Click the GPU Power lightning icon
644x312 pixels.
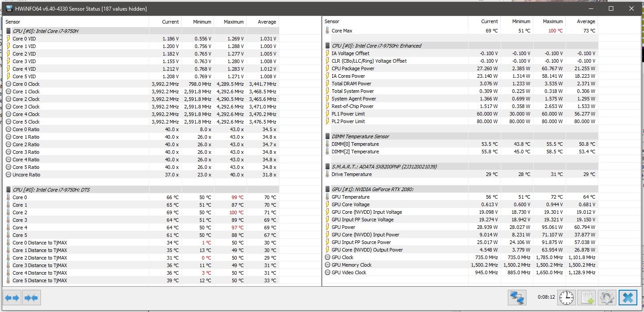[327, 227]
